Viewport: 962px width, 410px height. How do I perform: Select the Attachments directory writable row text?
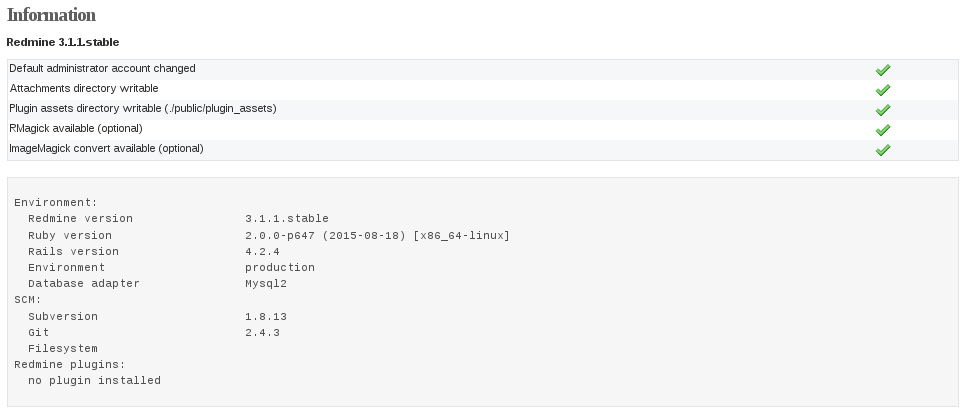point(83,88)
